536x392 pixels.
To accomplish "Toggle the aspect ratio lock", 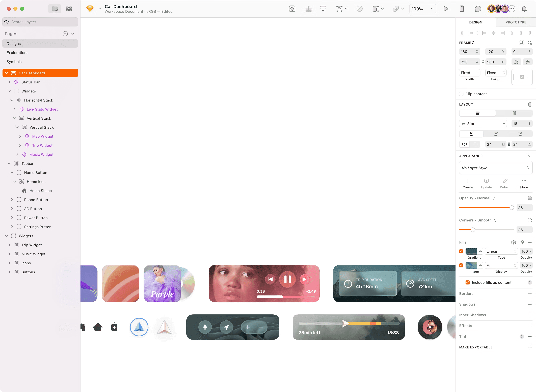I will pos(483,62).
